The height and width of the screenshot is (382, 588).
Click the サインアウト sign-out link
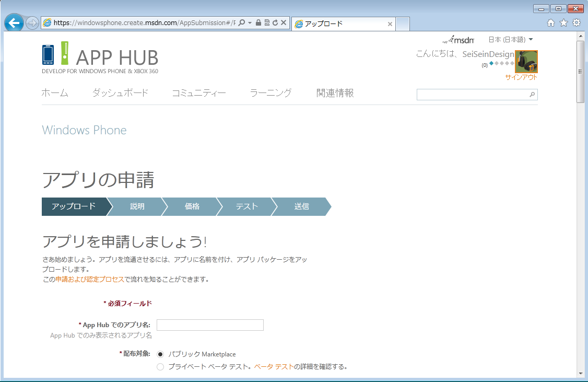click(521, 77)
